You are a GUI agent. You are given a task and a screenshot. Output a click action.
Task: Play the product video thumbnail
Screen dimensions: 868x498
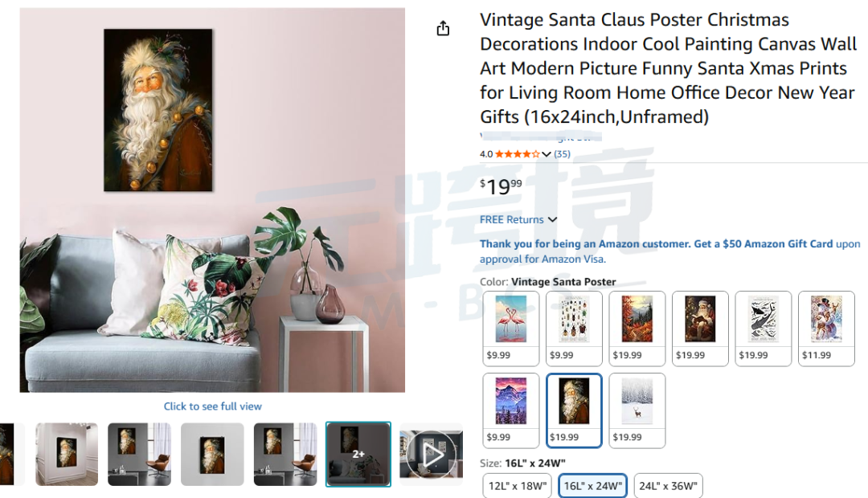point(432,455)
